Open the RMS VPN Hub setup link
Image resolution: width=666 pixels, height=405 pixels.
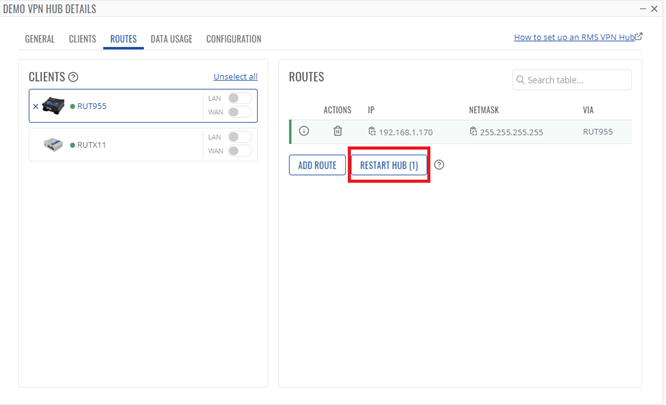tap(577, 37)
